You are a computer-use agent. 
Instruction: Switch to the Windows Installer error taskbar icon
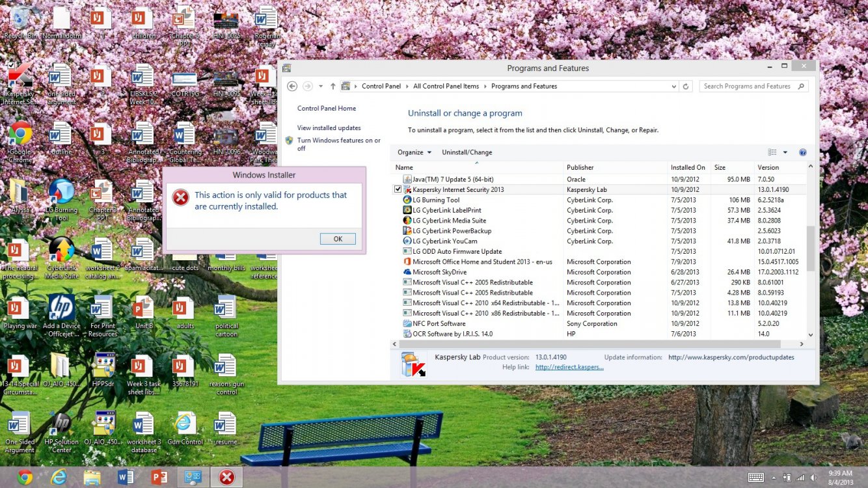226,477
